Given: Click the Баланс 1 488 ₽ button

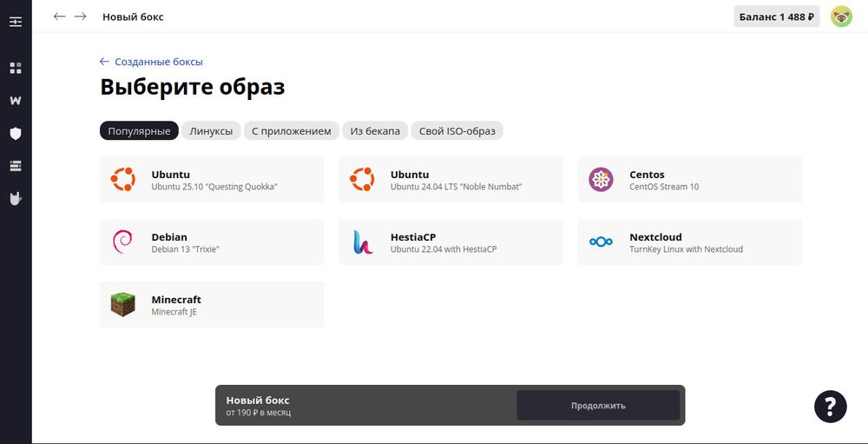Looking at the screenshot, I should (x=776, y=17).
